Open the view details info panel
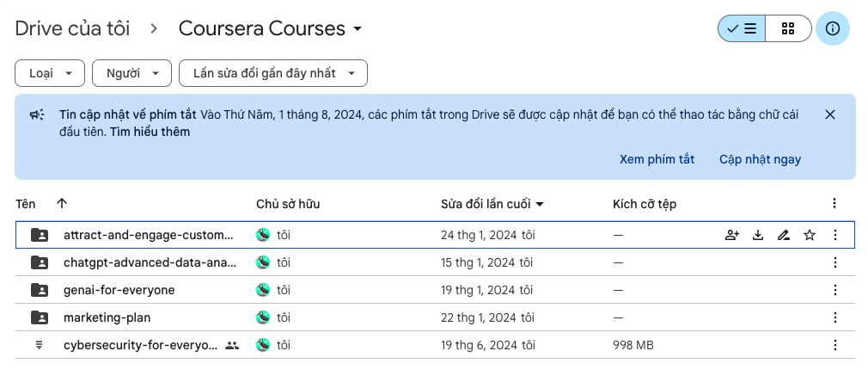 click(833, 28)
